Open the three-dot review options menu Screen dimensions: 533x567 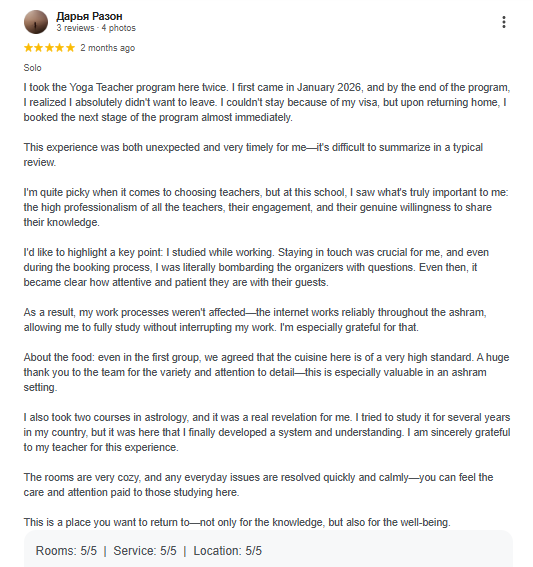504,22
